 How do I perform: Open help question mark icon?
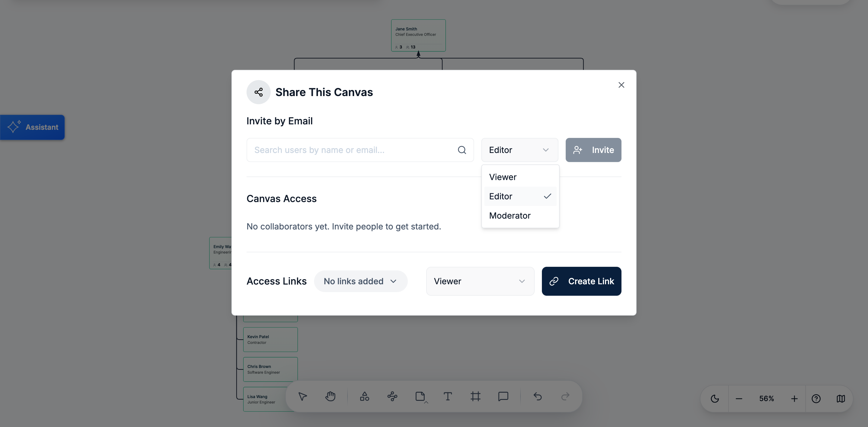click(x=816, y=399)
